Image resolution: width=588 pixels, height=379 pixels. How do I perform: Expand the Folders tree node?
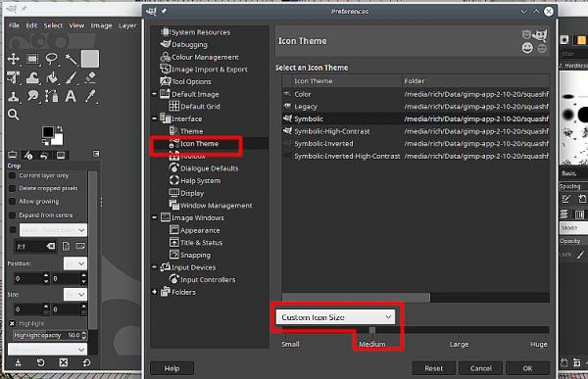154,292
